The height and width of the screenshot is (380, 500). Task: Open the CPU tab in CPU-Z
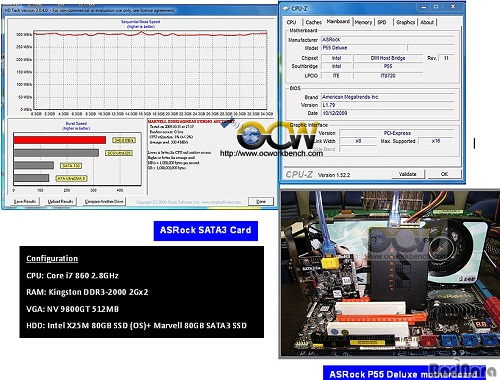click(x=291, y=22)
